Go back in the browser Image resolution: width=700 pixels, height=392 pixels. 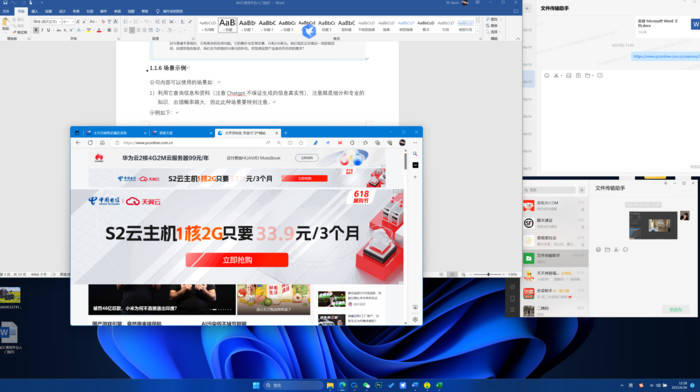[78, 142]
